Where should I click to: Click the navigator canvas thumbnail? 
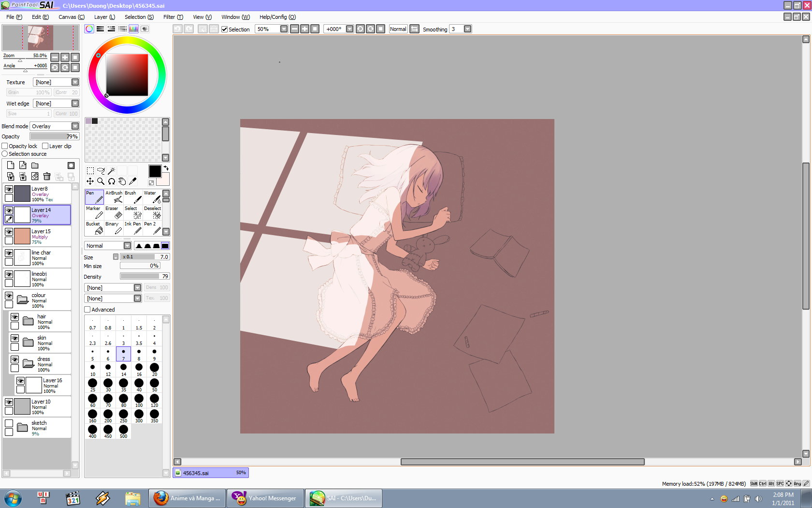tap(41, 38)
